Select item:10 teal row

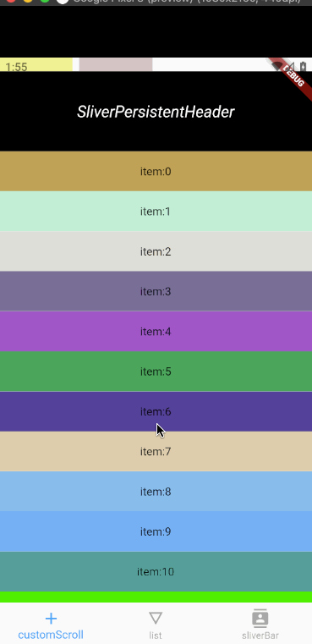coord(156,572)
